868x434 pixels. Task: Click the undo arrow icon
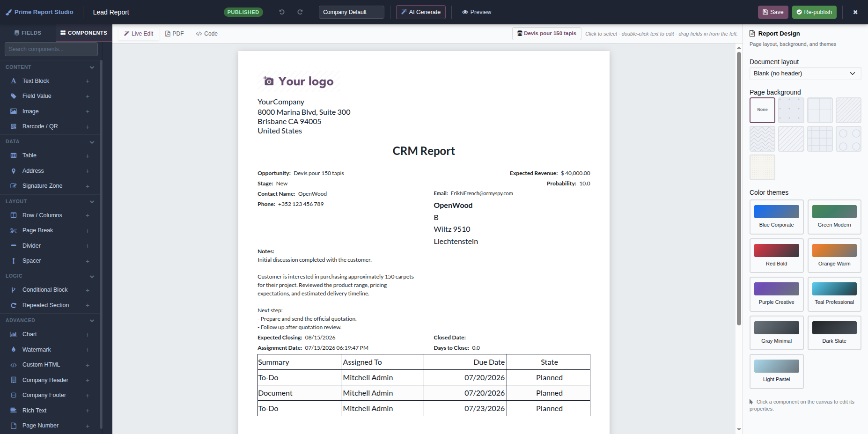(x=282, y=12)
